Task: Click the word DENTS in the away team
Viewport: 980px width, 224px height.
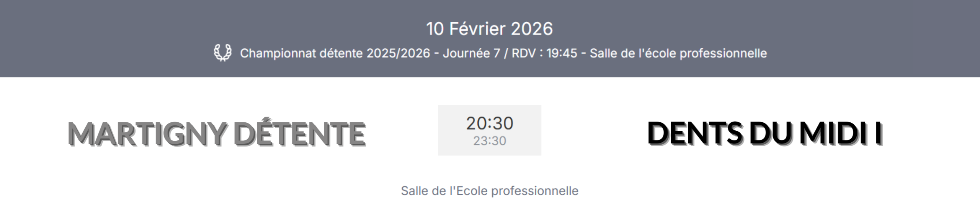Action: point(694,133)
